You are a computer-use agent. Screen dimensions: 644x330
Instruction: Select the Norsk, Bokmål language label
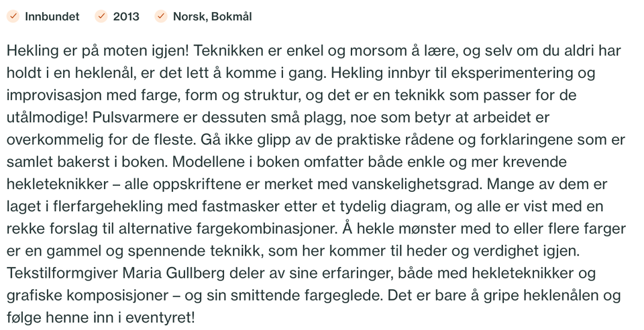tap(213, 16)
